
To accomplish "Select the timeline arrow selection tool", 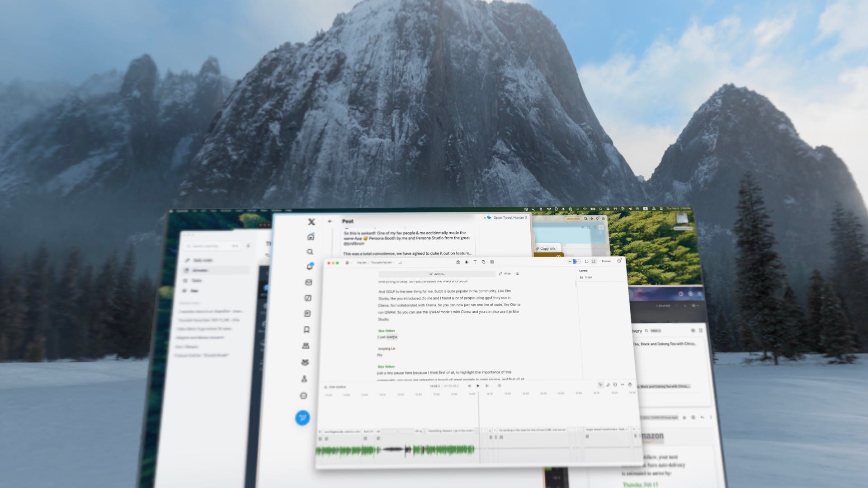I will [600, 385].
